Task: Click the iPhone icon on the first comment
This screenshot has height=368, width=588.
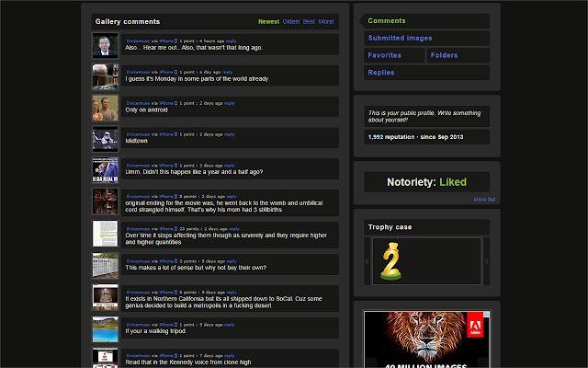Action: pyautogui.click(x=175, y=40)
